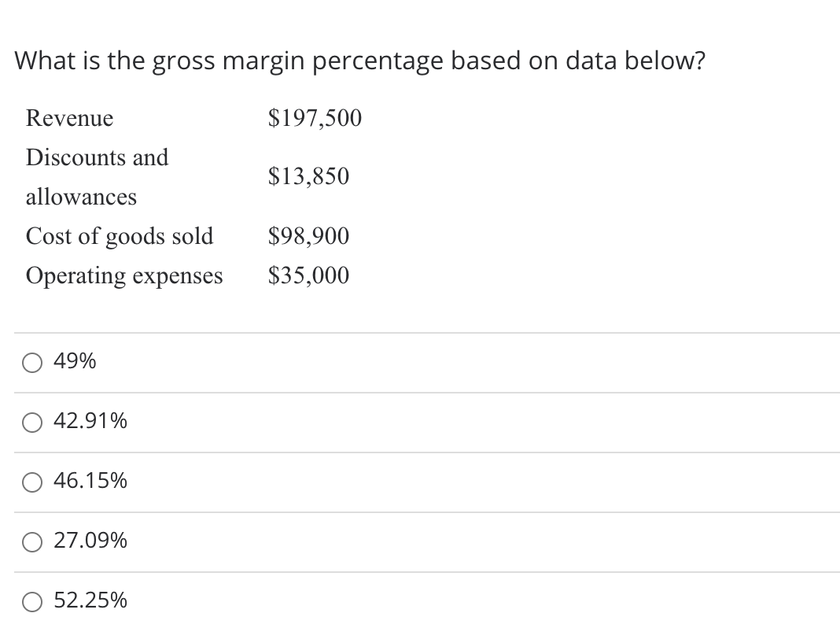Viewport: 840px width, 639px height.
Task: Click the $197,500 revenue value
Action: (x=315, y=118)
